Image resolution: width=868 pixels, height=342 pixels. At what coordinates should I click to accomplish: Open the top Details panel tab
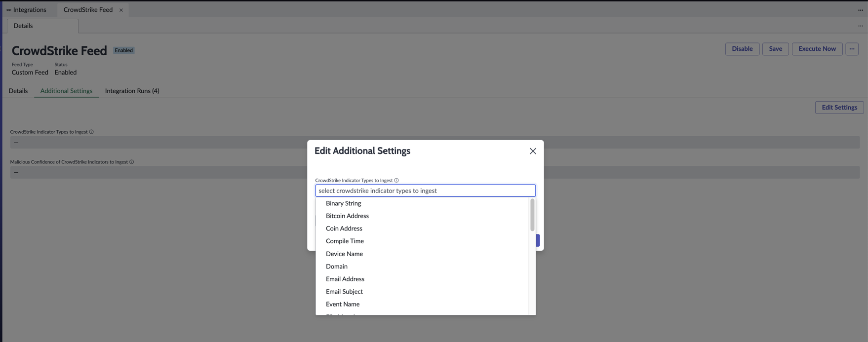(x=42, y=26)
